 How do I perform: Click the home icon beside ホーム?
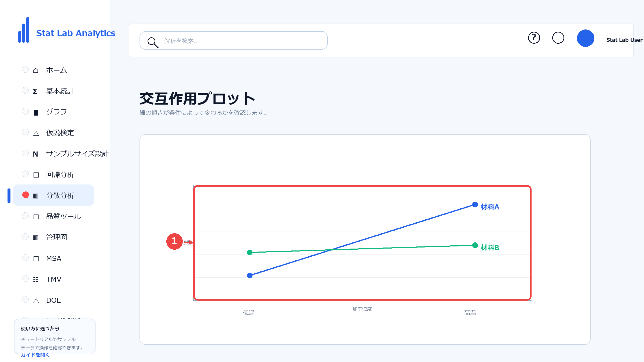(x=36, y=71)
